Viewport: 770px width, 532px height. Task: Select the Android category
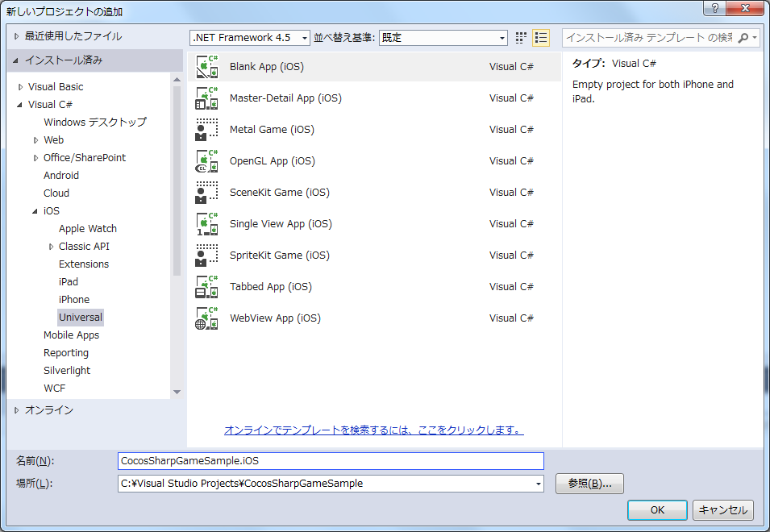[x=61, y=175]
